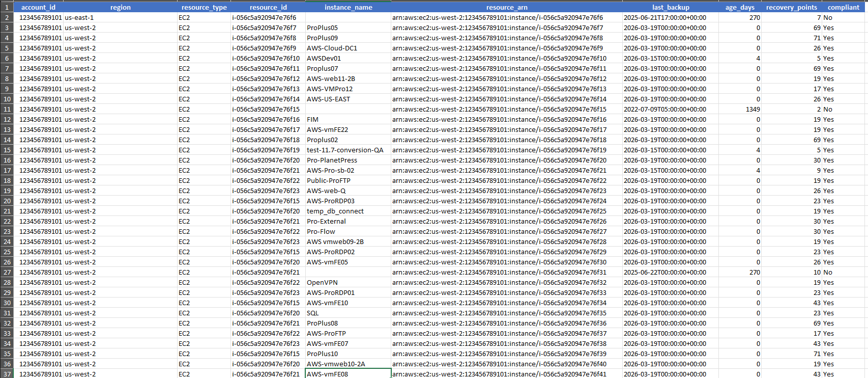Viewport: 868px width, 378px height.
Task: Select the FIM instance name cell
Action: 348,119
